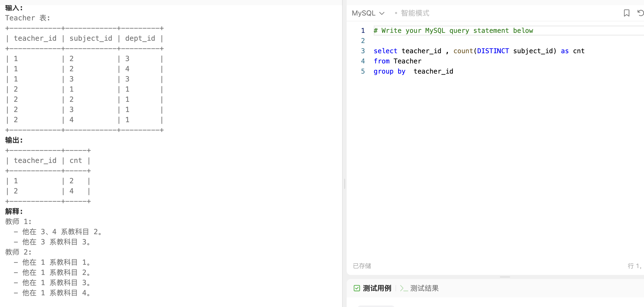The height and width of the screenshot is (307, 644).
Task: Click the reset code arrow icon
Action: [x=640, y=13]
